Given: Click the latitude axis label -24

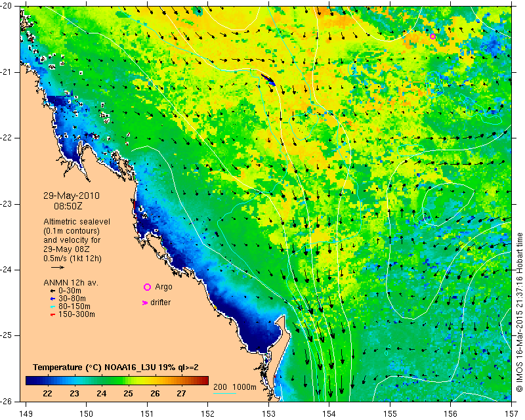Looking at the screenshot, I should 6,270.
